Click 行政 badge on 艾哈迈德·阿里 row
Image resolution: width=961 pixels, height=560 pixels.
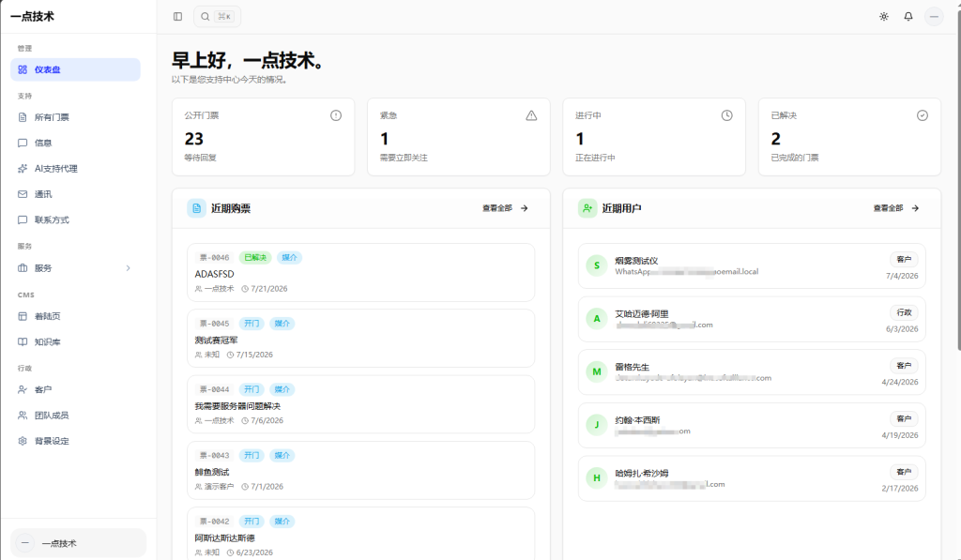point(904,312)
